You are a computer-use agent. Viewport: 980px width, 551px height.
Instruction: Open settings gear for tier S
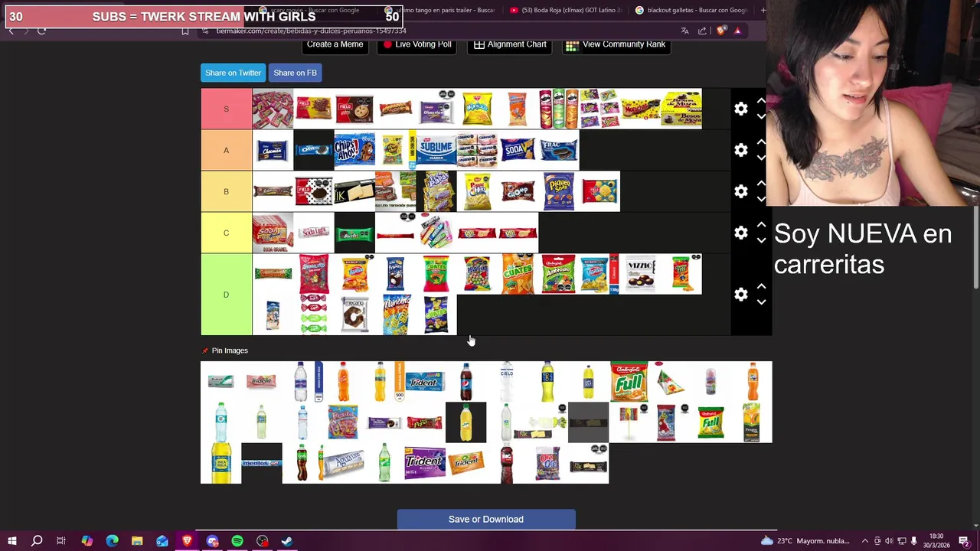tap(740, 109)
